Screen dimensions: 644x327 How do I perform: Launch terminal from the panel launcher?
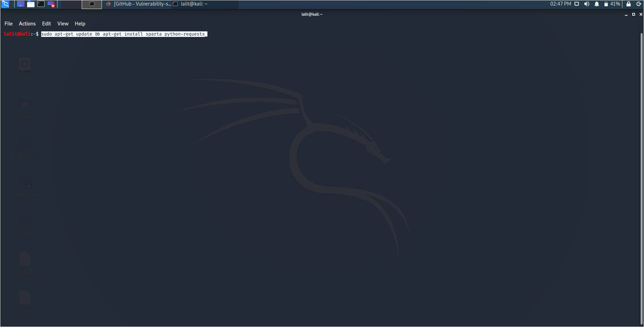pos(41,4)
